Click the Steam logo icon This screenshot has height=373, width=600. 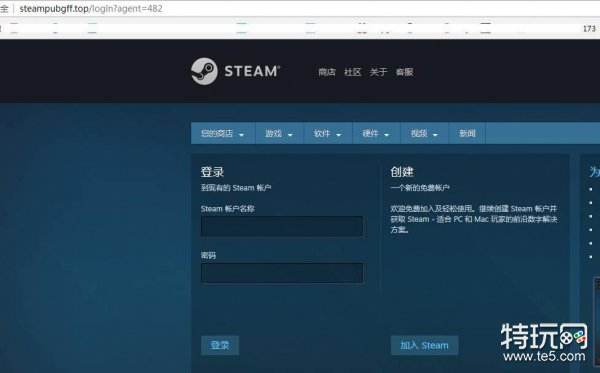pos(204,71)
